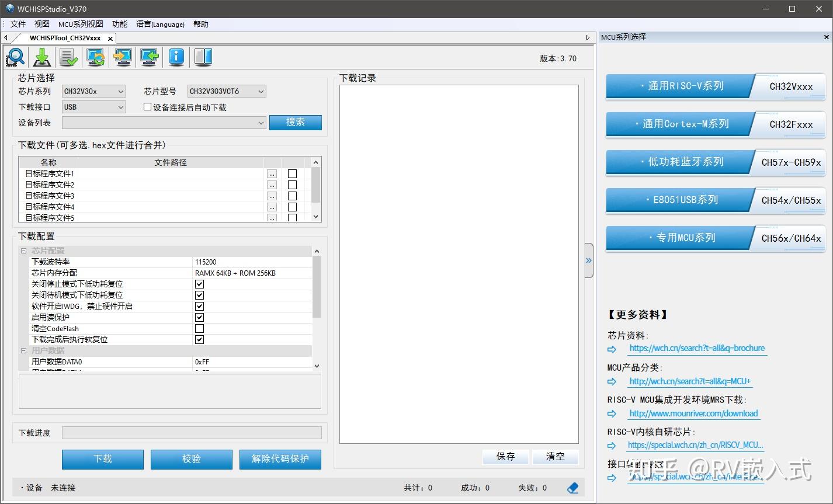Open the MounRiver download link
This screenshot has width=833, height=504.
click(x=693, y=413)
